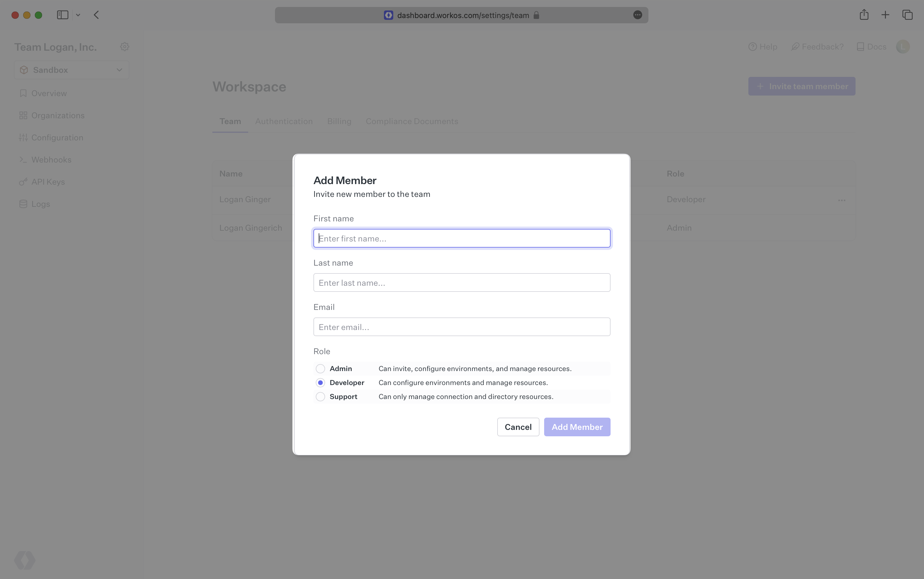The width and height of the screenshot is (924, 579).
Task: Open the Billing tab
Action: click(x=339, y=121)
